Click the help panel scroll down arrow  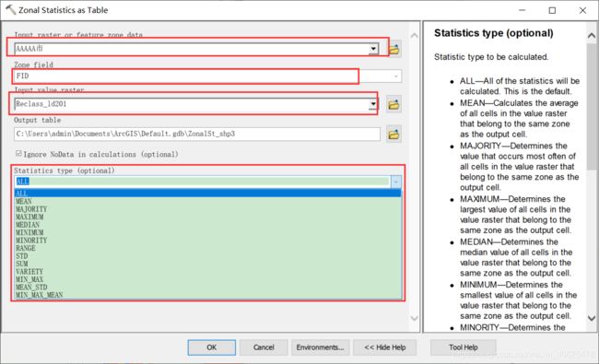[x=592, y=318]
